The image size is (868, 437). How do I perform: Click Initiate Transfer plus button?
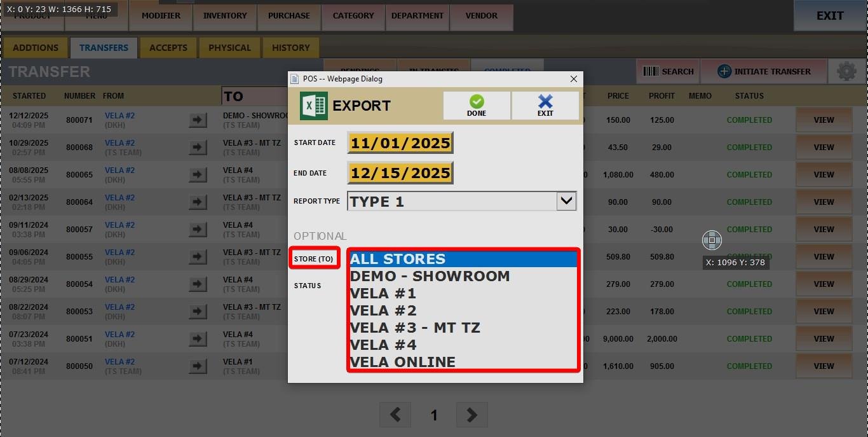[764, 71]
